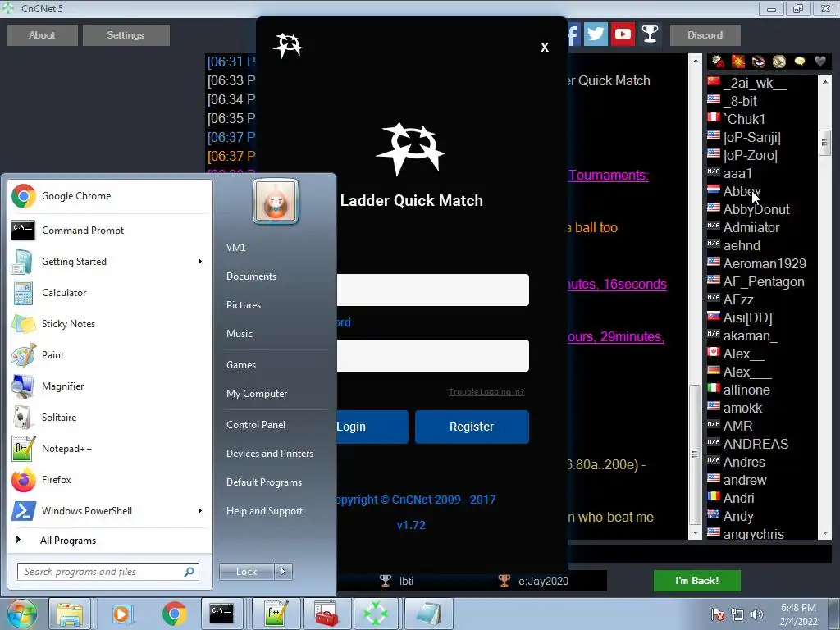This screenshot has height=630, width=840.
Task: Launch Google Chrome from Start menu
Action: click(109, 196)
